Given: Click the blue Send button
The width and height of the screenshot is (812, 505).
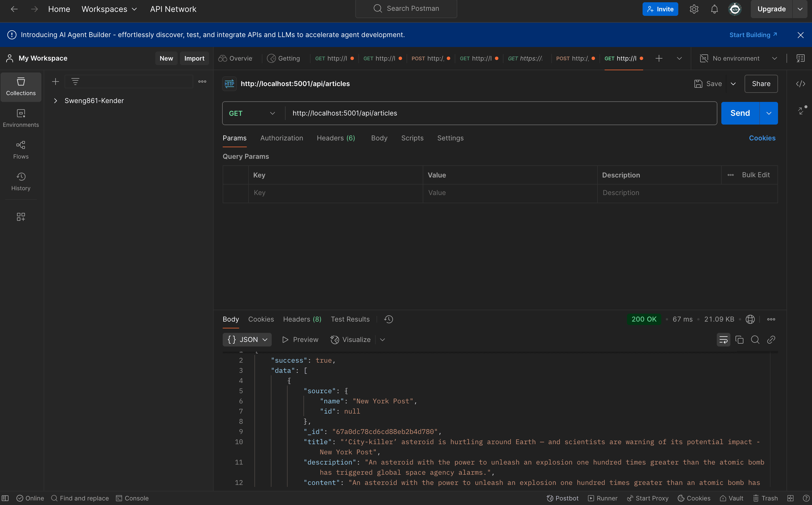Looking at the screenshot, I should (x=740, y=113).
